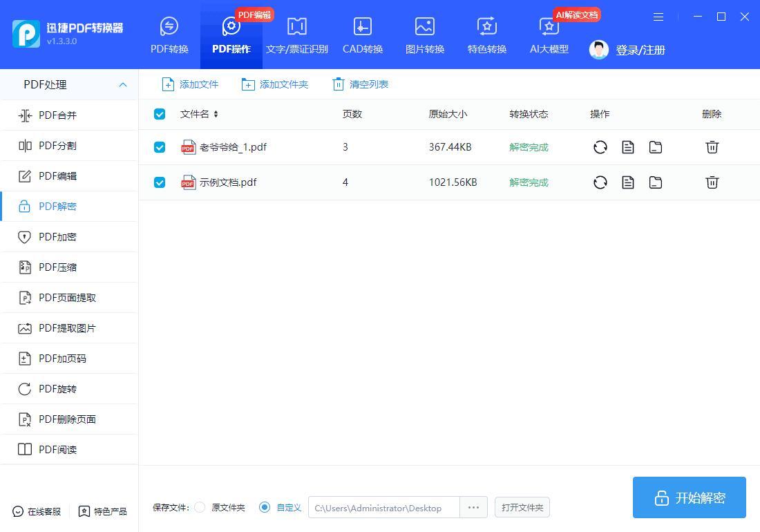Sort the list by 文件名 column arrow
Viewport: 760px width, 532px height.
216,114
